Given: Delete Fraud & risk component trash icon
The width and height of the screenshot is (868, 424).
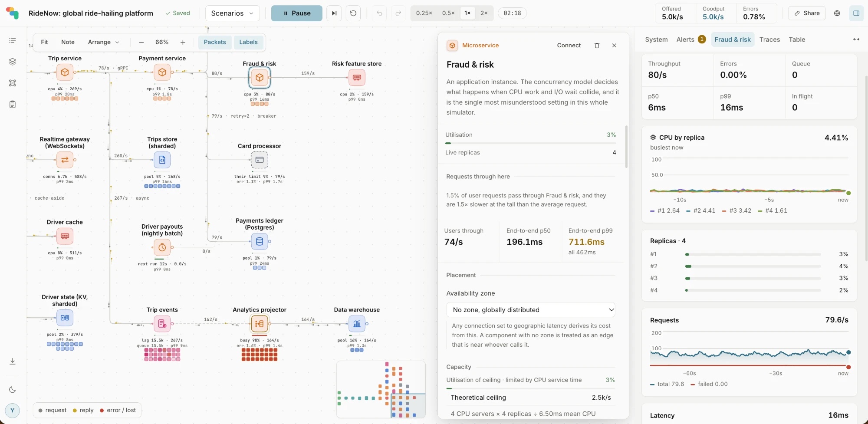Looking at the screenshot, I should pos(597,45).
